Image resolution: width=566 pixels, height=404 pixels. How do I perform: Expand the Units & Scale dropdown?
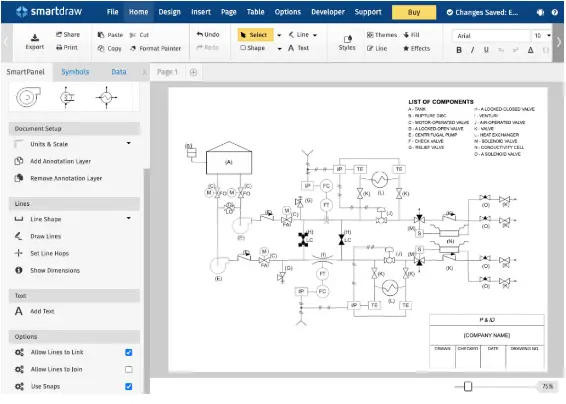tap(129, 143)
